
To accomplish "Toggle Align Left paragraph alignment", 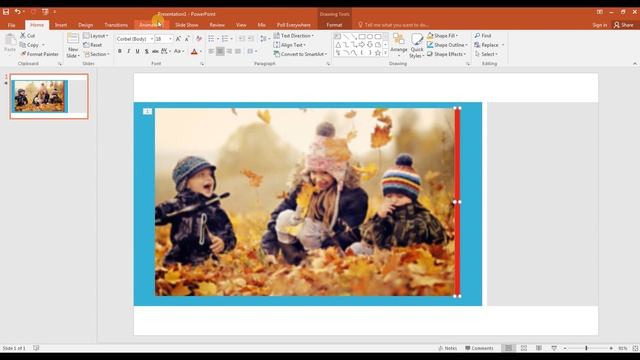I will [x=211, y=51].
